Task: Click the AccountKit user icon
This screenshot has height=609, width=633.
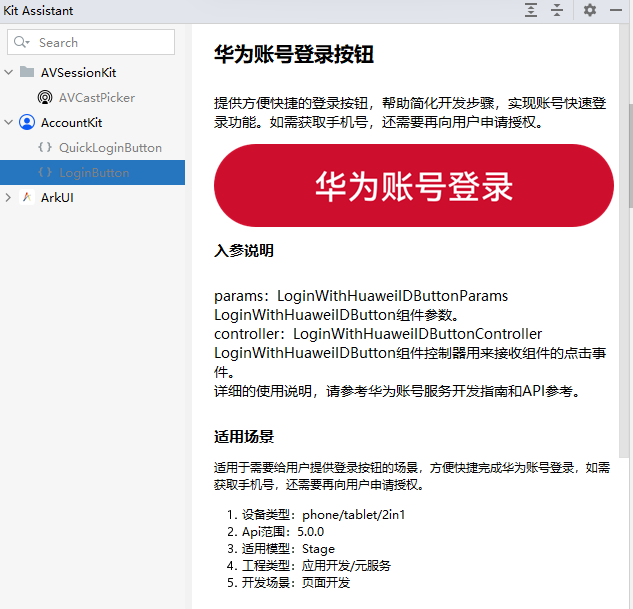Action: [27, 122]
